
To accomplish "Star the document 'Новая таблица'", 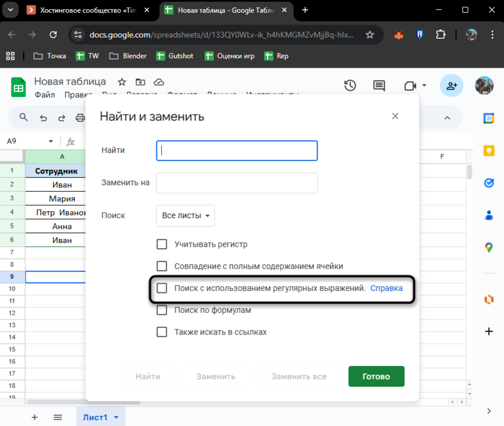I will (122, 82).
